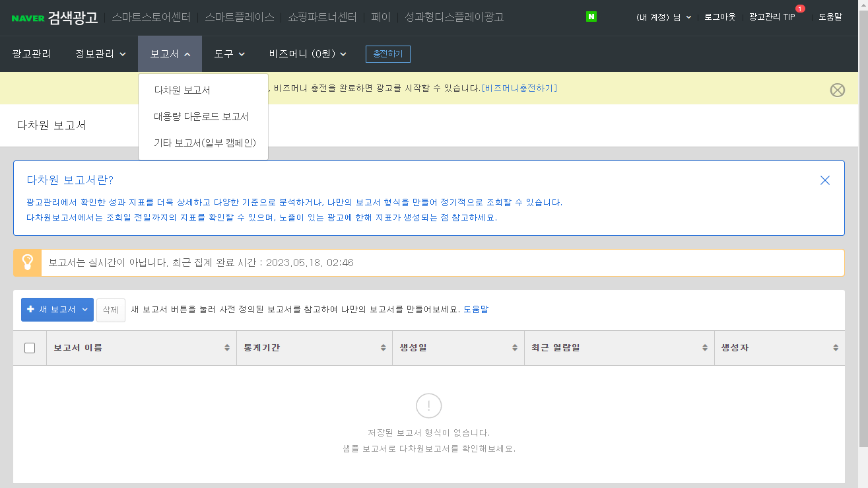Select 기타 보고서(일부 캠페인) menu item
This screenshot has height=488, width=868.
click(x=205, y=143)
